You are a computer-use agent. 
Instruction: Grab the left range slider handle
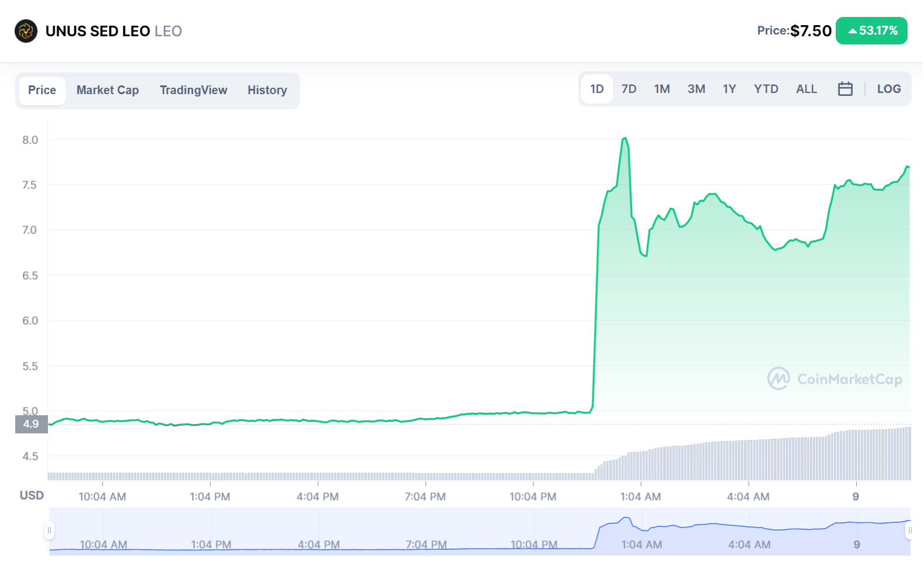(x=50, y=530)
